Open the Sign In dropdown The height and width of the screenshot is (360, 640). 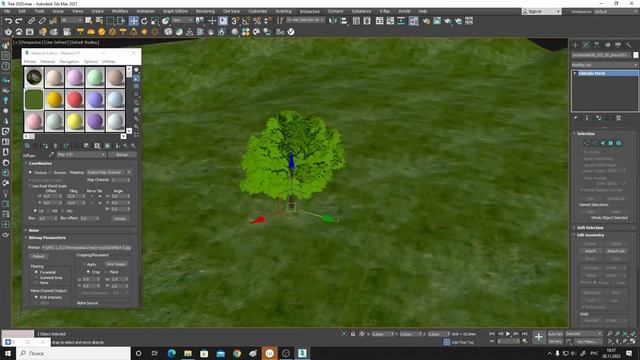point(541,11)
